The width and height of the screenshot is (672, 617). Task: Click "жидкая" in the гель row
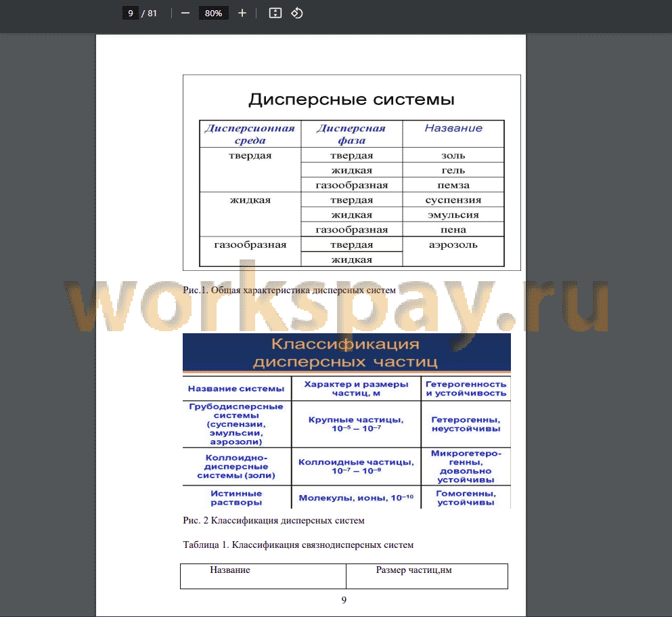pyautogui.click(x=351, y=171)
